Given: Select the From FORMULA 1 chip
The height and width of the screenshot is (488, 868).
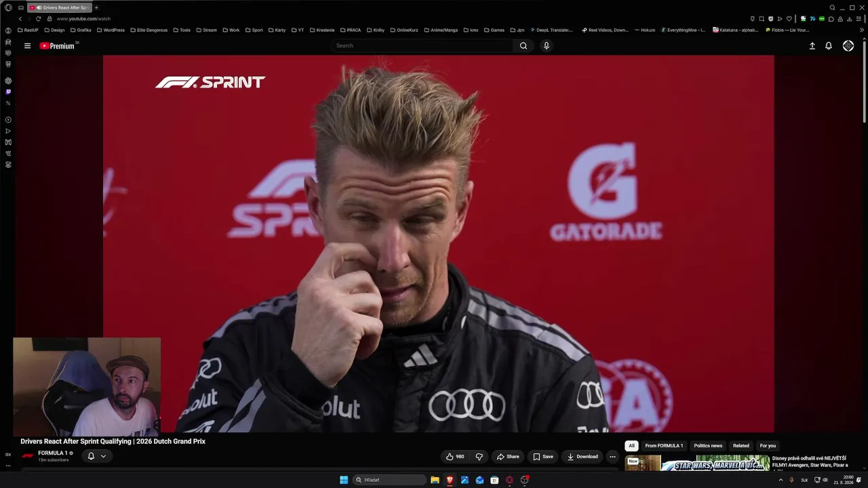Looking at the screenshot, I should pos(664,446).
